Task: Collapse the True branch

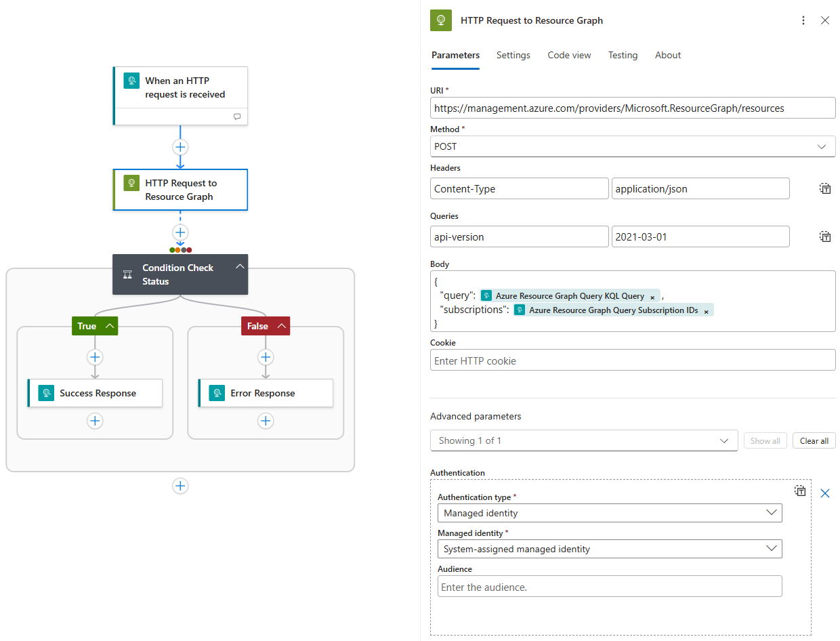Action: (x=110, y=326)
